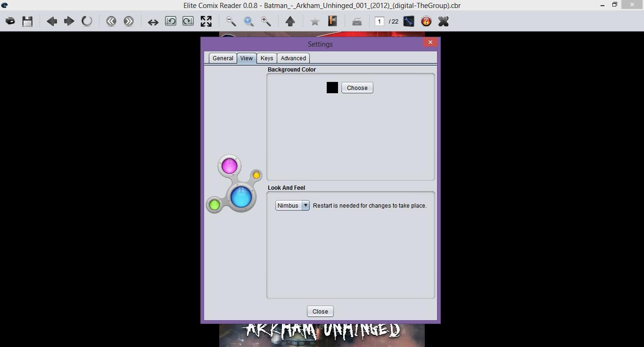The image size is (644, 347).
Task: Go to previous page with left arrow
Action: click(52, 21)
